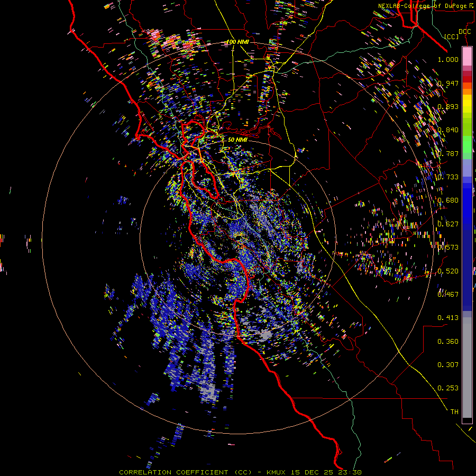Click the 100 NMI range ring label
476x476 pixels.
click(237, 42)
